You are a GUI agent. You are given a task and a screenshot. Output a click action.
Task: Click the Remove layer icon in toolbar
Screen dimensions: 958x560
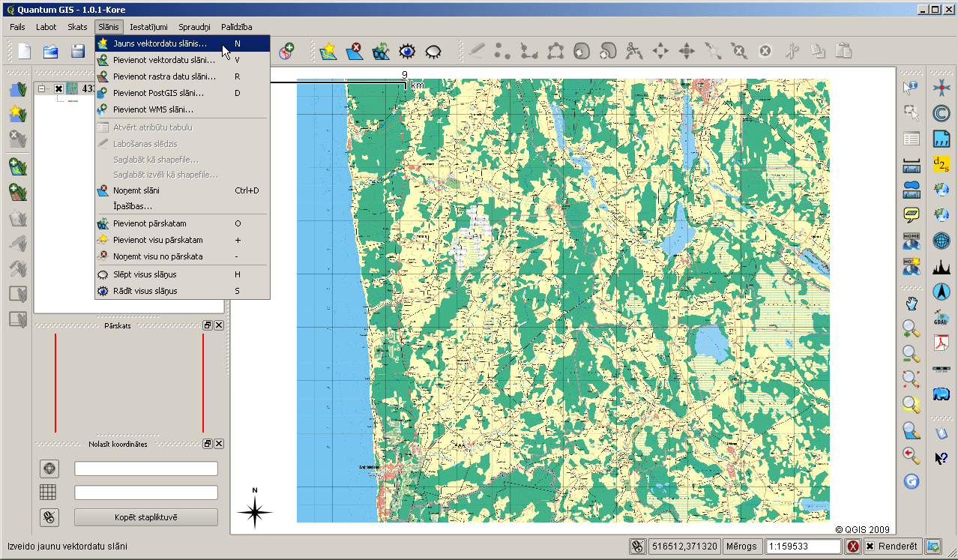tap(354, 51)
